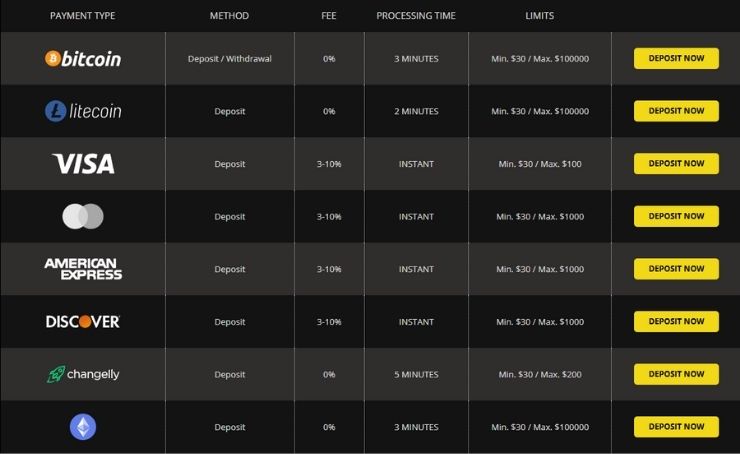This screenshot has width=740, height=454.
Task: Deposit now with American Express
Action: (676, 269)
